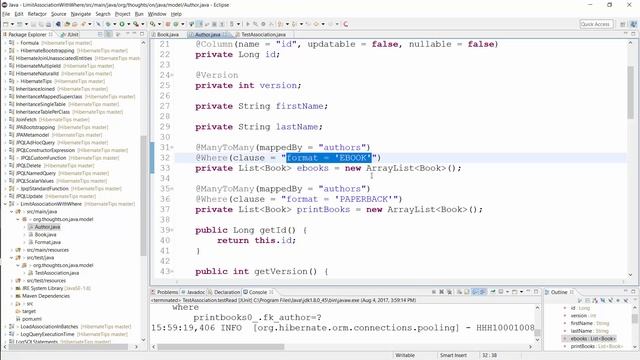
Task: Expand the Maven Dependencies node
Action: click(x=12, y=296)
